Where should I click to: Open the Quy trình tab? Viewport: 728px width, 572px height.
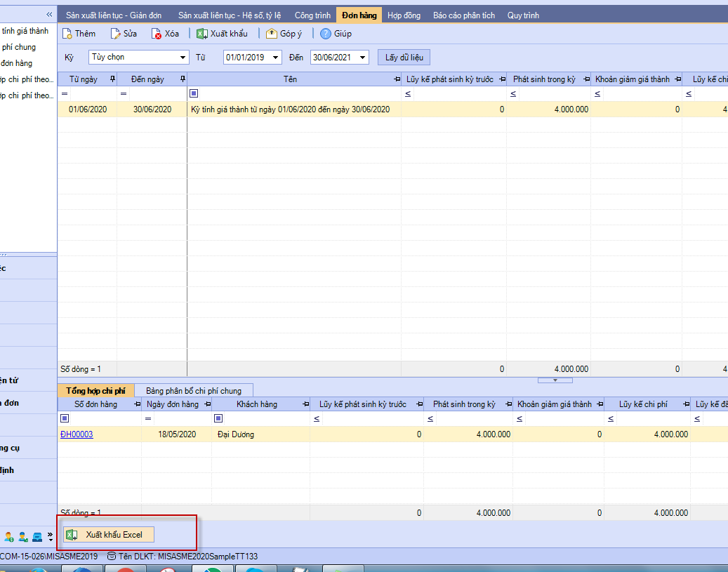coord(523,15)
